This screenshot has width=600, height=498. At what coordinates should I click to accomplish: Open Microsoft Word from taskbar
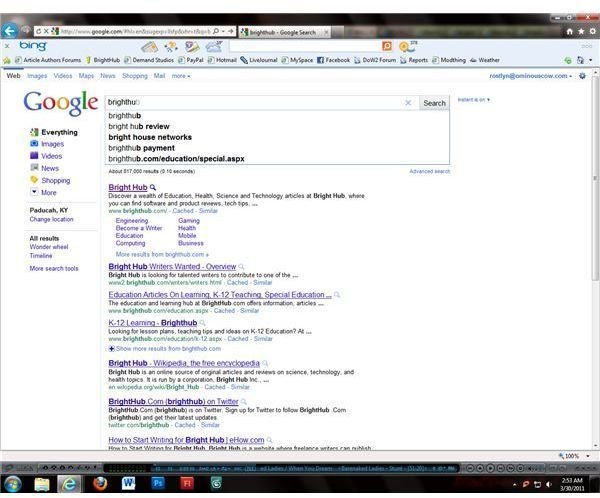coord(128,483)
